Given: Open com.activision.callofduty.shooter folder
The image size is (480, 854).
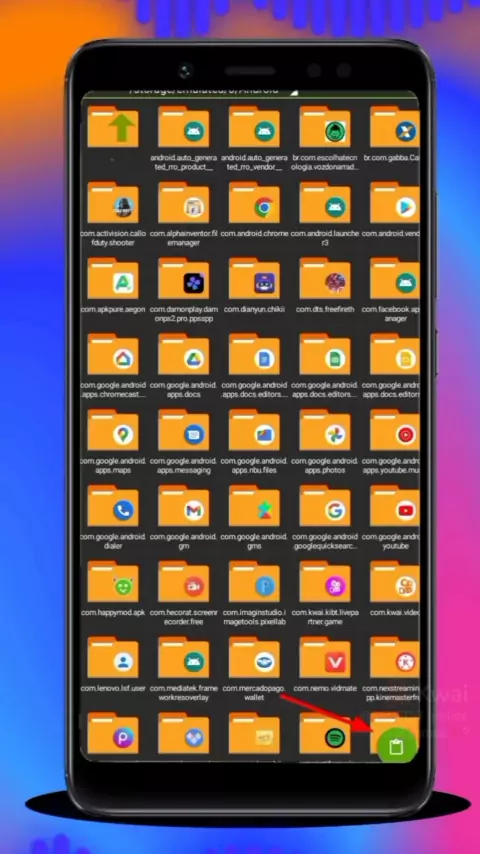Looking at the screenshot, I should pyautogui.click(x=113, y=203).
